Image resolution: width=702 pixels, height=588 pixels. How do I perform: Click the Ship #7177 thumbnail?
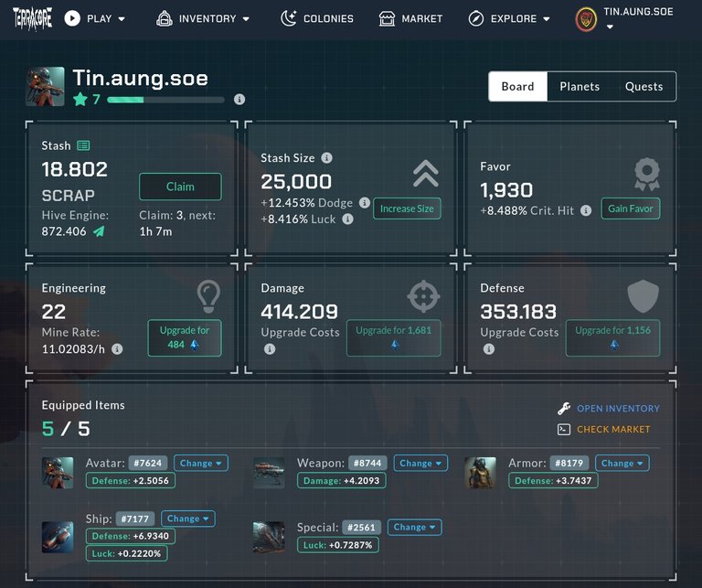click(58, 537)
